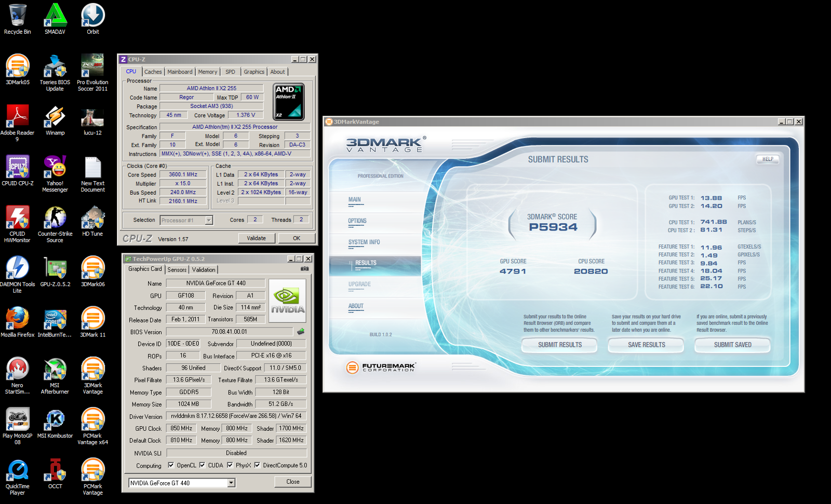Launch Pro Evolution Soccer 2011 icon

(x=92, y=73)
